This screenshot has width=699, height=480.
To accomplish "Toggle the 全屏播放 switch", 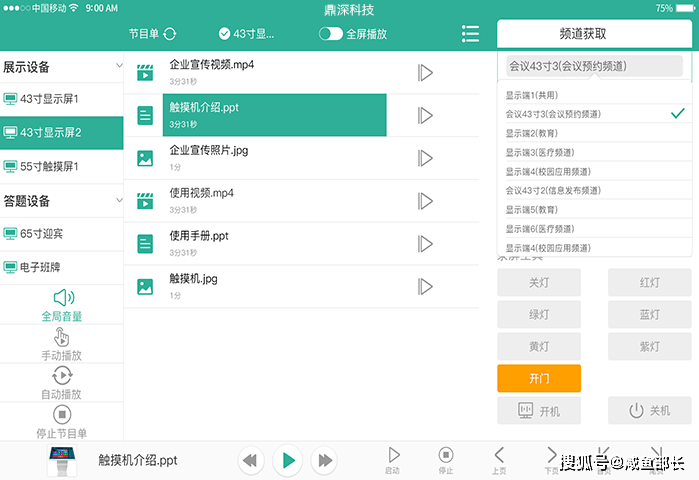I will pyautogui.click(x=330, y=34).
